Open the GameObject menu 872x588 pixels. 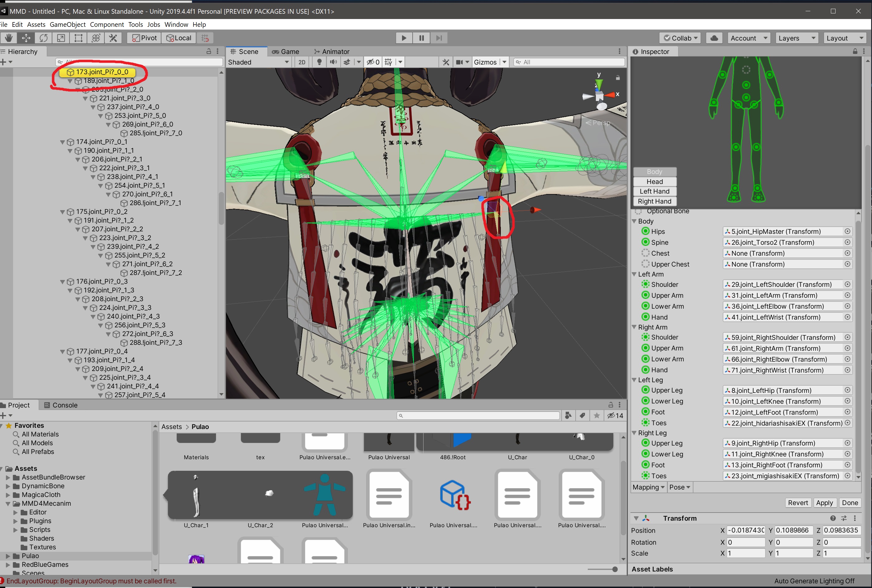pos(68,24)
